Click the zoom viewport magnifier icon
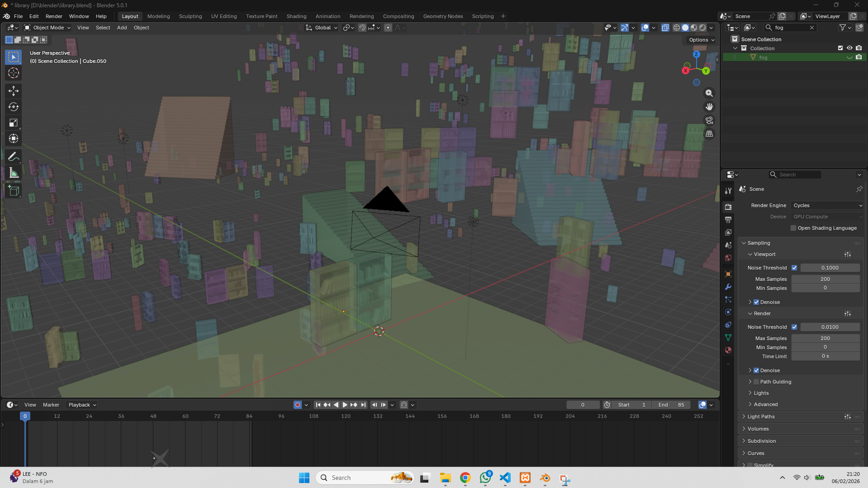Screen dimensions: 868x488 tap(709, 93)
